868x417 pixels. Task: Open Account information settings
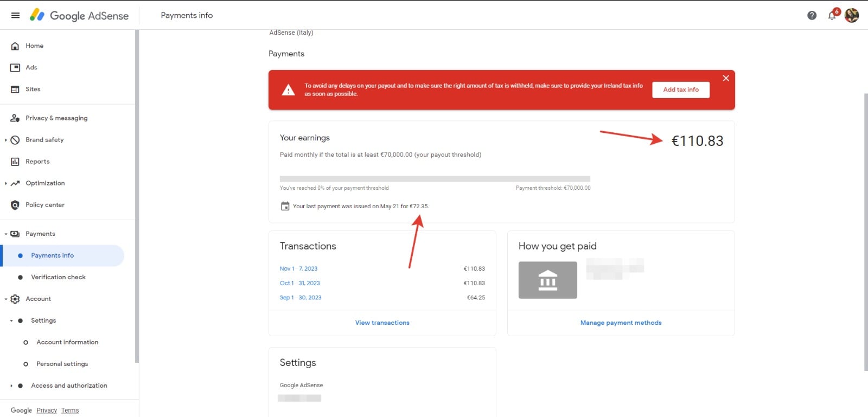[x=67, y=342]
